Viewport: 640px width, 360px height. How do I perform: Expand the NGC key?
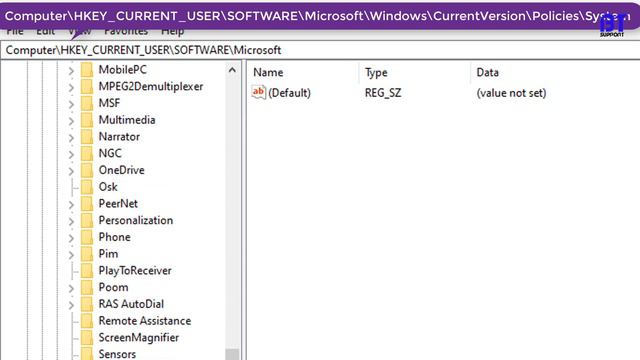[x=71, y=154]
